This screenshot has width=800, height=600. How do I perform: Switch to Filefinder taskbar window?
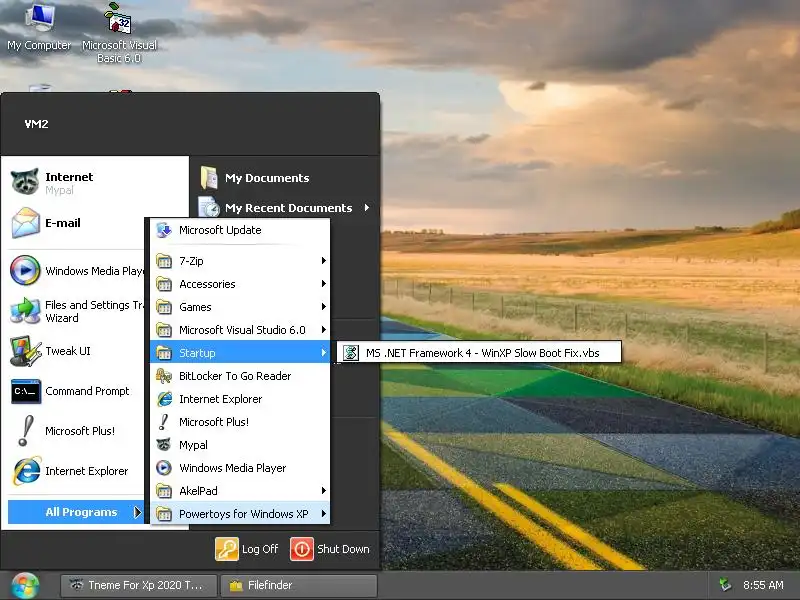coord(299,585)
